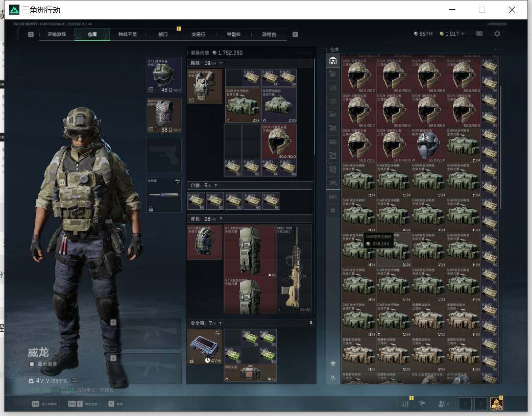Open the 特勤处 tab
The height and width of the screenshot is (416, 532).
coord(234,34)
